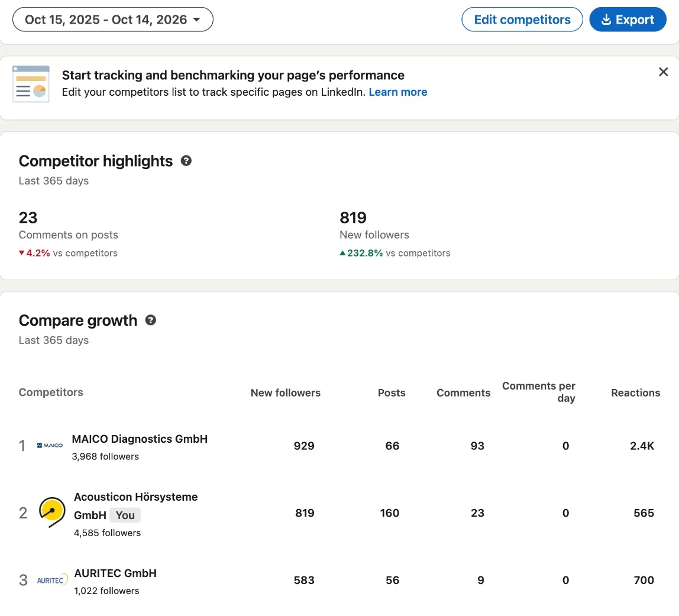Select Acousticon posts value 160
Screen dimensions: 679x616
click(x=390, y=513)
